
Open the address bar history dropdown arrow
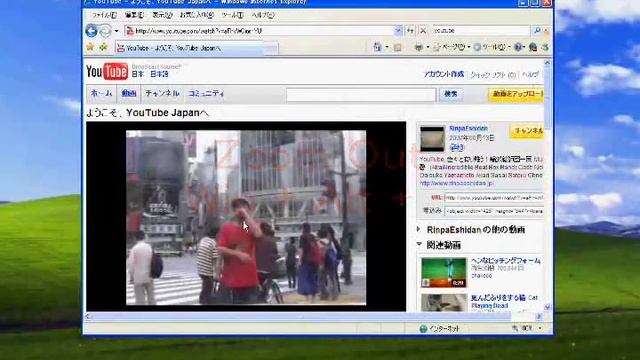point(398,31)
